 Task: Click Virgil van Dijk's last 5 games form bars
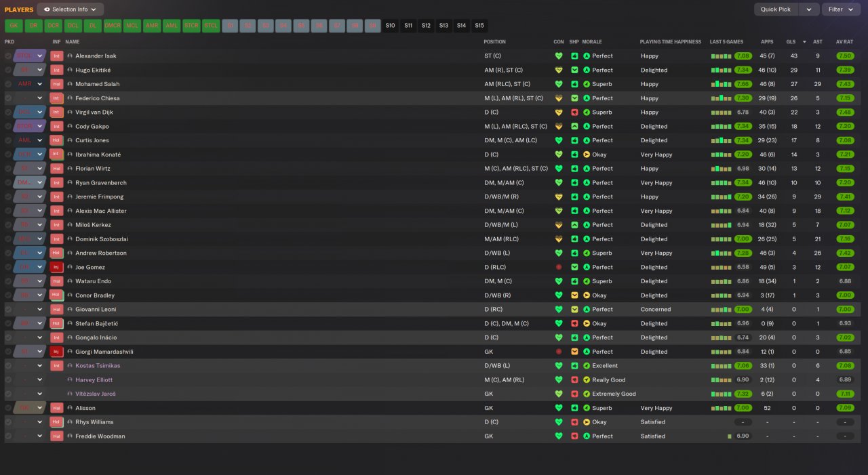pos(721,112)
